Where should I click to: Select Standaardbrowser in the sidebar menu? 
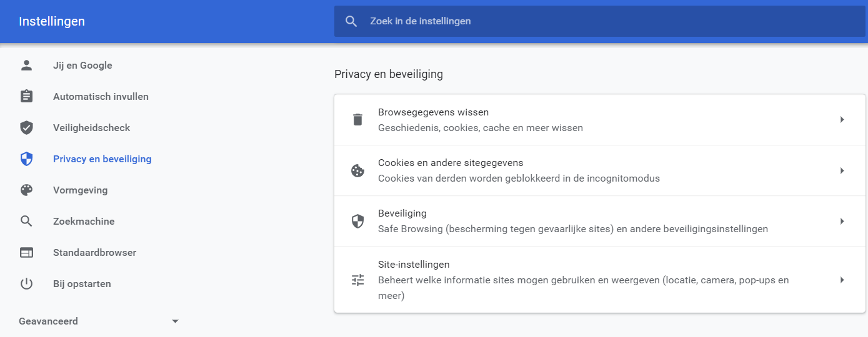tap(94, 253)
